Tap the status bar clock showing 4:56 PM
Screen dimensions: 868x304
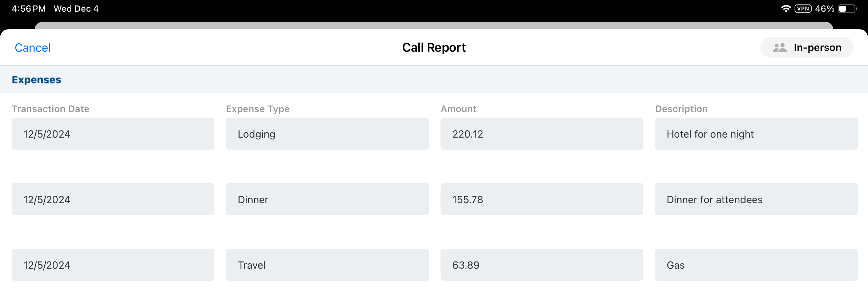tap(29, 9)
